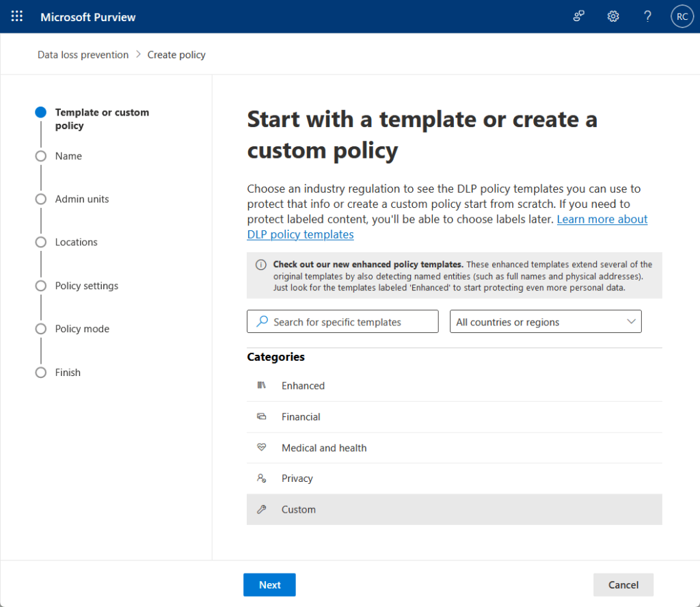This screenshot has width=700, height=607.
Task: Click the Name step label
Action: click(x=68, y=157)
